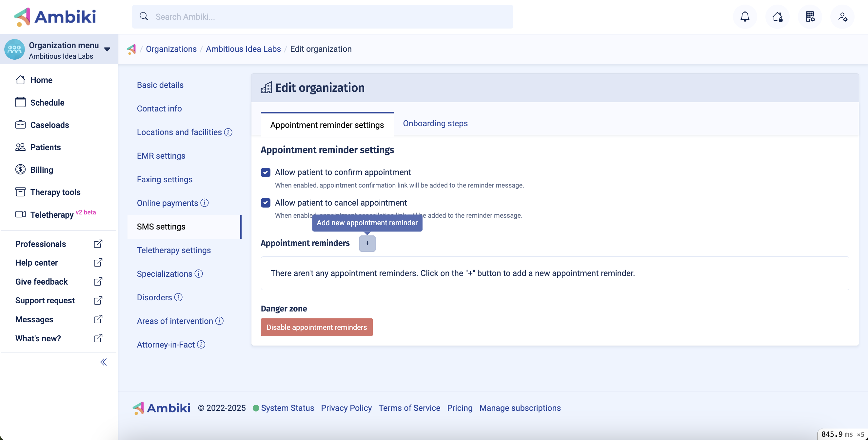Screen dimensions: 868x440
Task: Switch to the Onboarding steps tab
Action: 435,123
